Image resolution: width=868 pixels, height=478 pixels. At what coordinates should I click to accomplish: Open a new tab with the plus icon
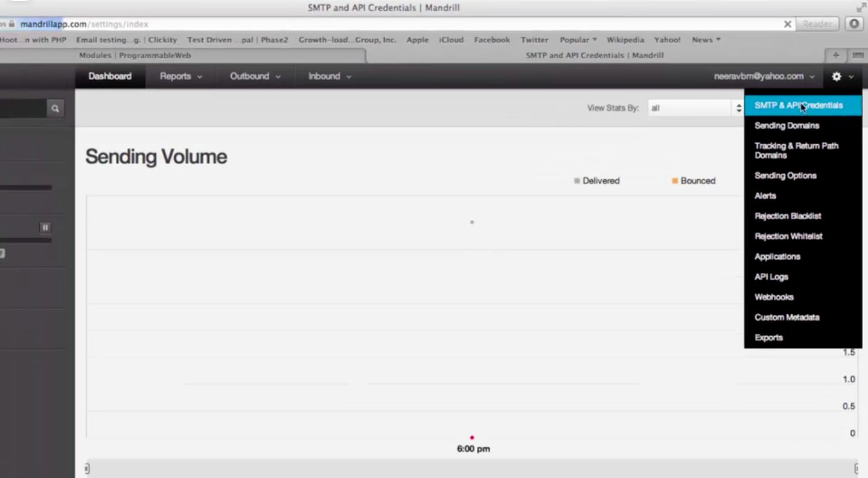click(x=836, y=55)
